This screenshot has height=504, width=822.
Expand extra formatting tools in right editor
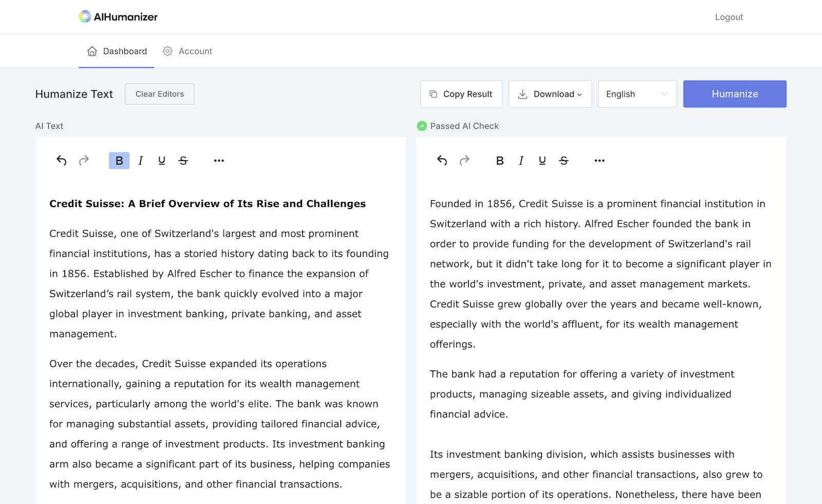point(599,160)
